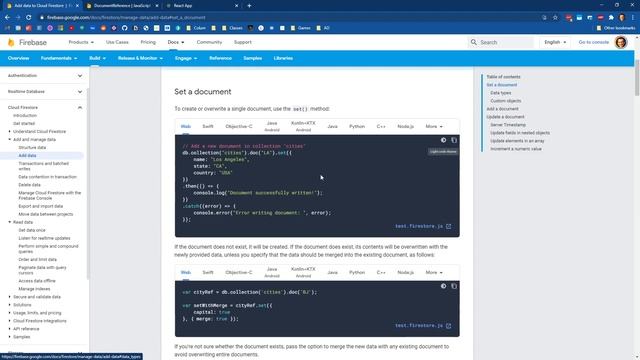Open Transactions and batched writes in sidebar
This screenshot has height=360, width=640.
click(43, 166)
